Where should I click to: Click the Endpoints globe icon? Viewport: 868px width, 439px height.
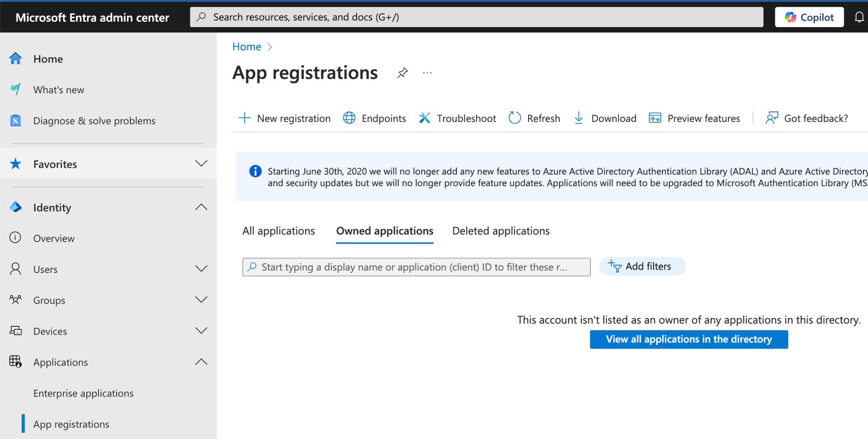click(x=349, y=118)
